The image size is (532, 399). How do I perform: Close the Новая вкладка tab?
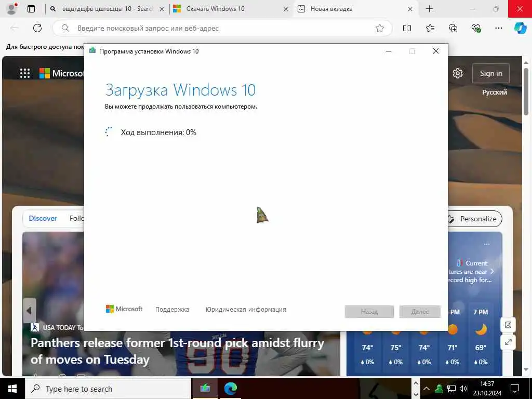click(x=410, y=9)
